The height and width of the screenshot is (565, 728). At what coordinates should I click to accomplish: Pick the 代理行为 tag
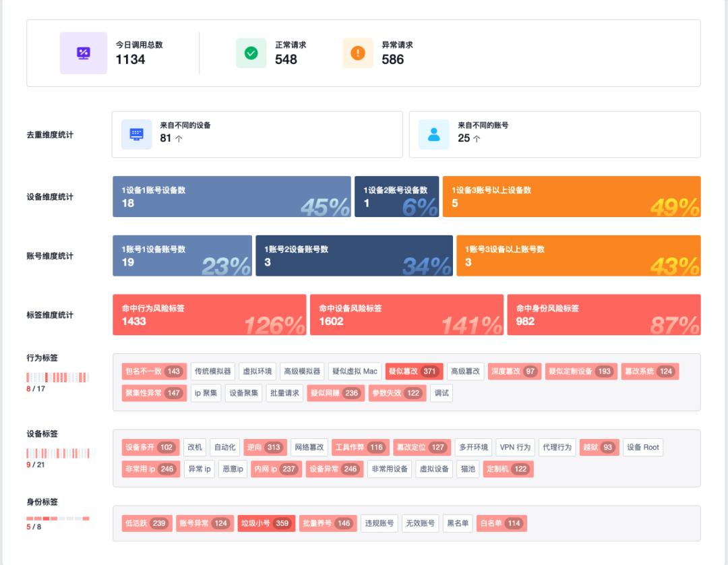557,448
